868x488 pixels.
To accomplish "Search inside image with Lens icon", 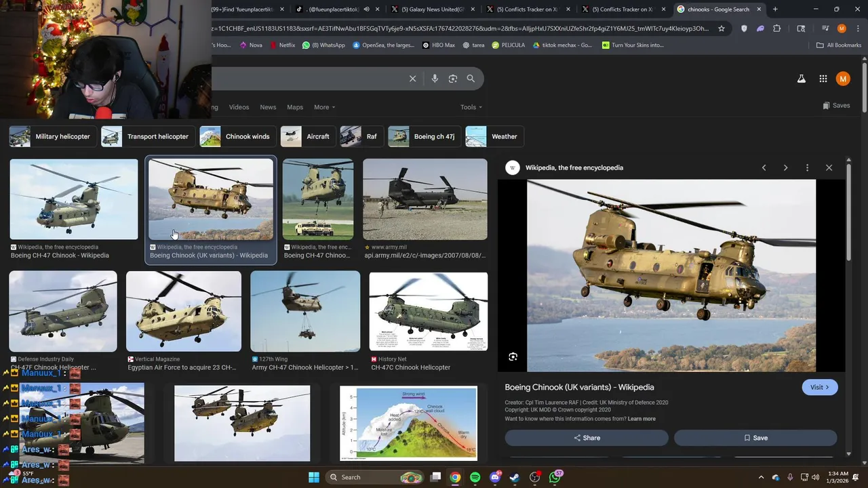I will pyautogui.click(x=513, y=357).
